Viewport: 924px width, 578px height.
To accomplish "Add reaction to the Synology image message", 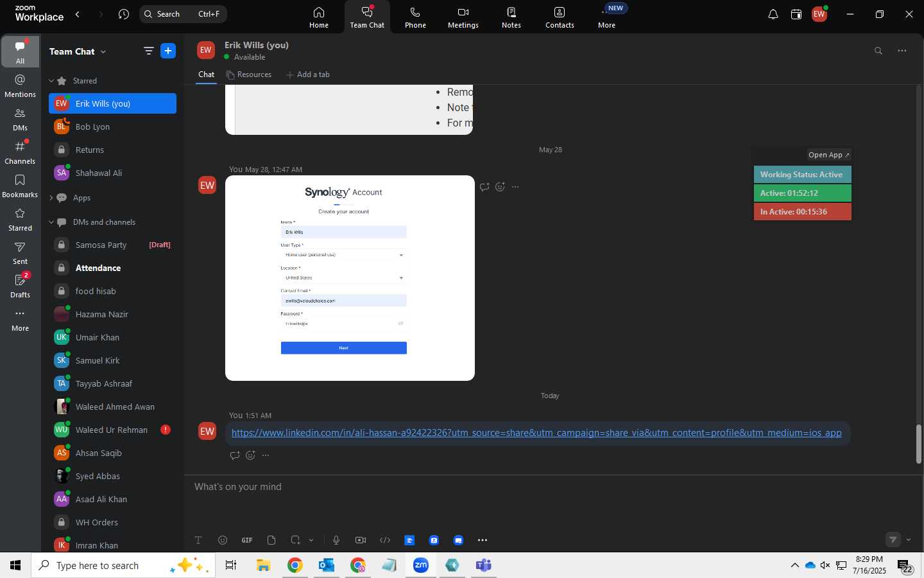I will tap(500, 187).
